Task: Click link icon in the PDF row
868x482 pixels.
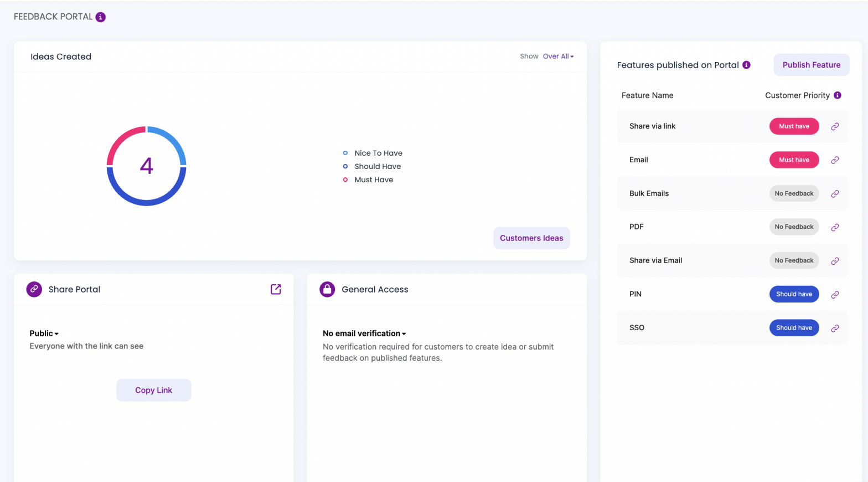Action: 835,227
